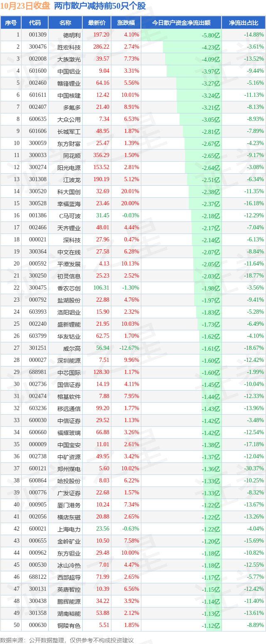
Task: Click the 20.01% change for 科大国创
Action: [130, 192]
